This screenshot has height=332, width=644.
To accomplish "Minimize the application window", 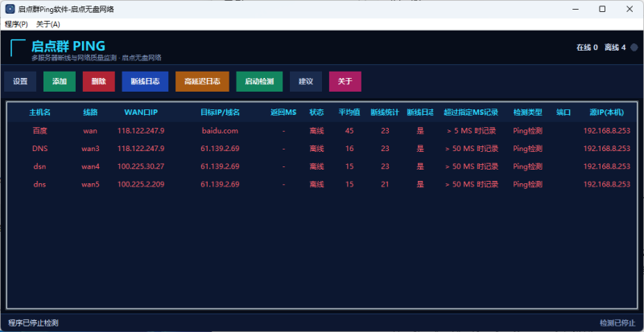I will coord(575,9).
